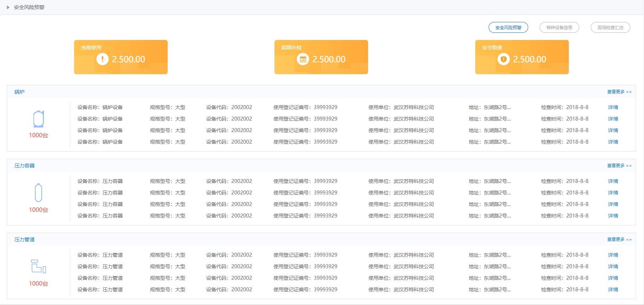
Task: Click the pressure pipeline icon
Action: tap(38, 266)
